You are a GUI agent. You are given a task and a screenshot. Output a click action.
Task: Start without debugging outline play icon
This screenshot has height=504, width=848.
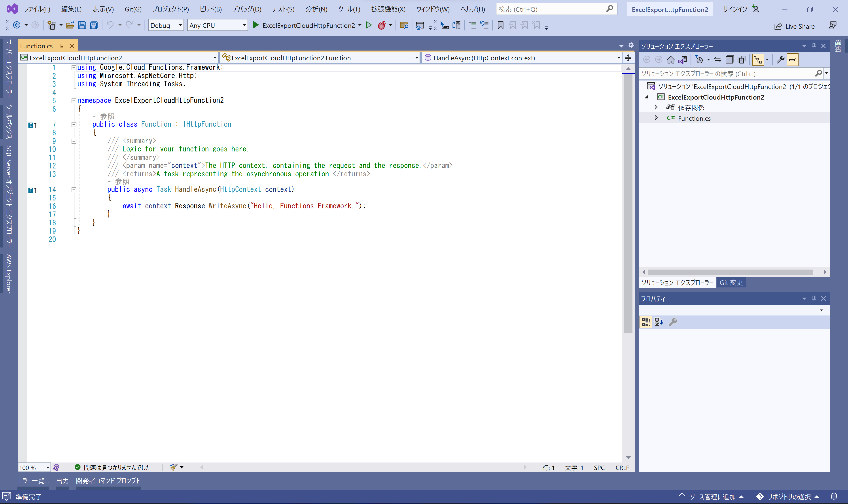tap(369, 25)
